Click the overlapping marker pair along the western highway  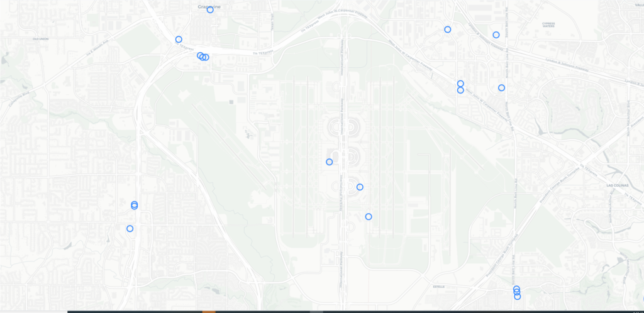[135, 205]
